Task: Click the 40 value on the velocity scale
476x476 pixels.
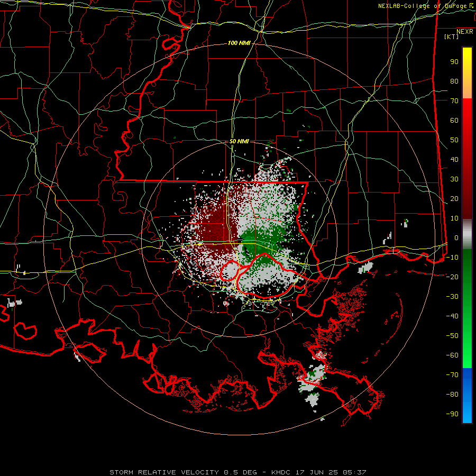Action: click(454, 160)
